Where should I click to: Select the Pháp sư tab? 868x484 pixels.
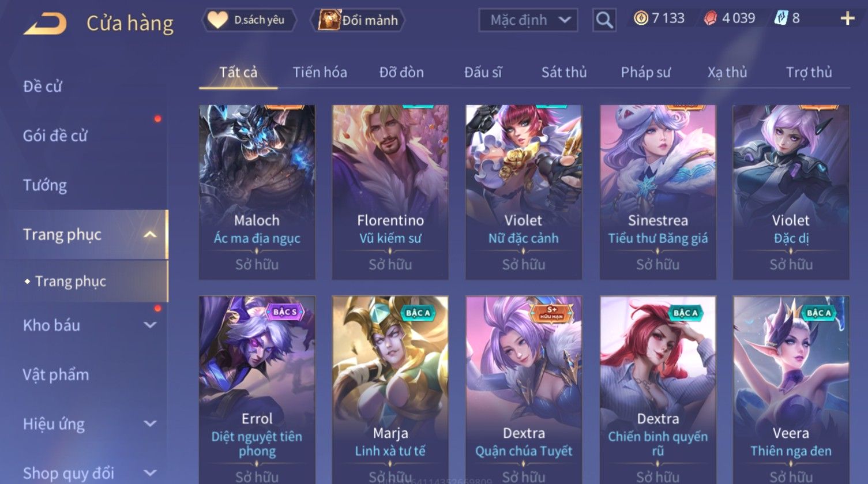pos(645,72)
